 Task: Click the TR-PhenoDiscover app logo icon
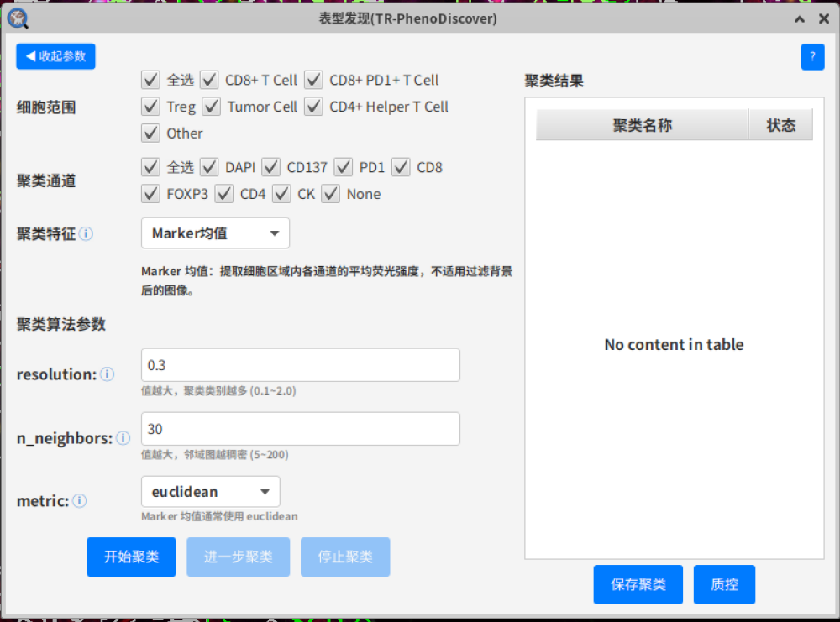coord(18,18)
